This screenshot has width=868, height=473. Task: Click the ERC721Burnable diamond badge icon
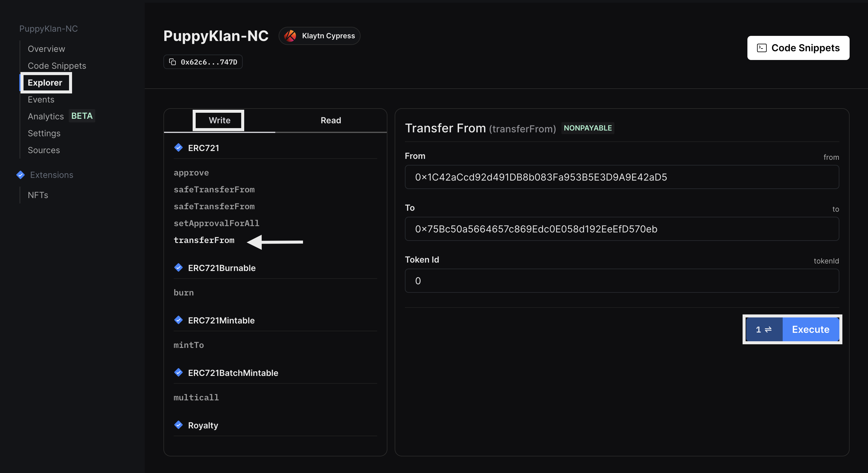pos(178,268)
